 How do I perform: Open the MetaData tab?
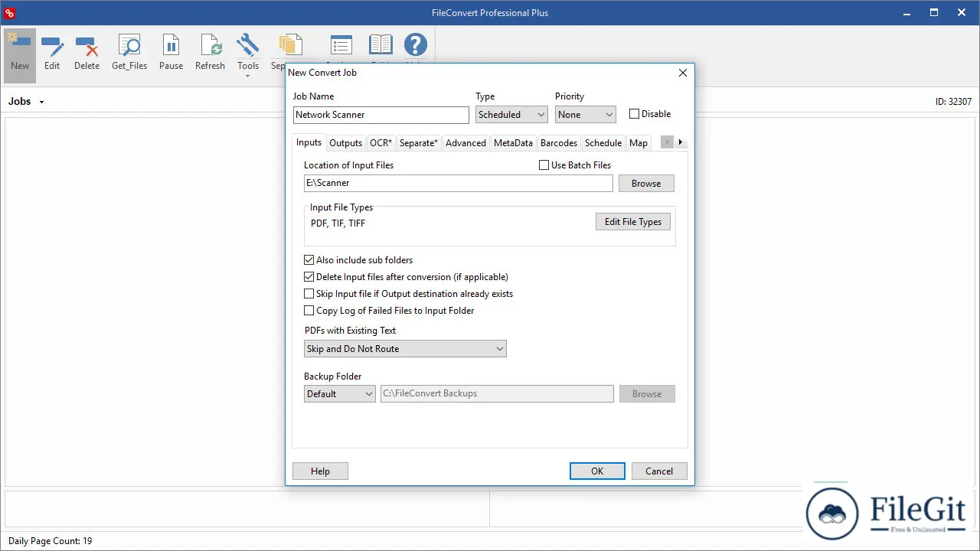click(513, 143)
